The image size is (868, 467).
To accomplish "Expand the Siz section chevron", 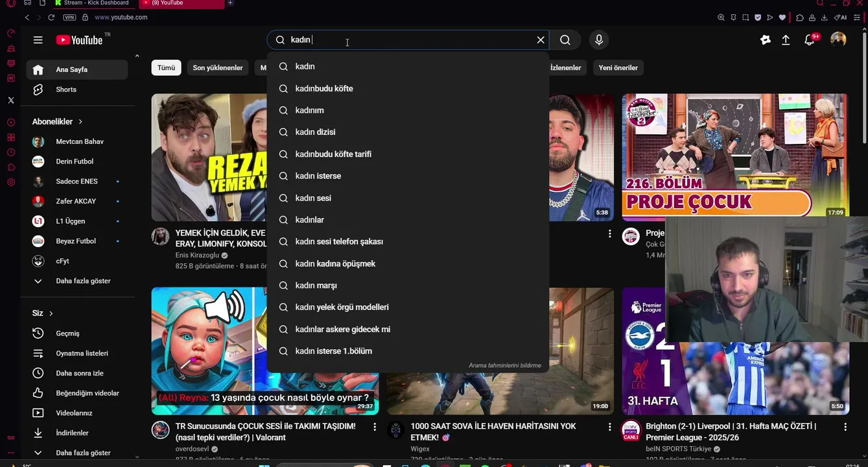I will pyautogui.click(x=51, y=313).
